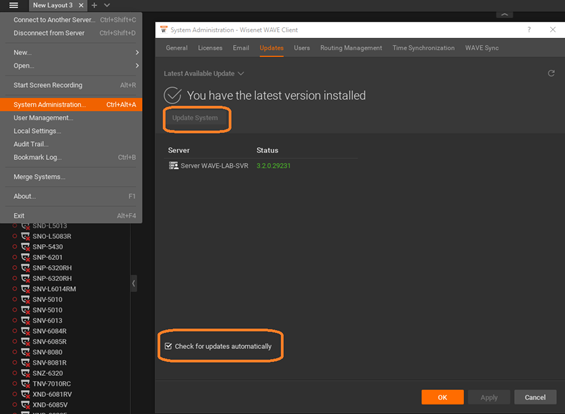Click the TNV-7010RC camera icon
Viewport: 565px width, 414px height.
click(25, 384)
